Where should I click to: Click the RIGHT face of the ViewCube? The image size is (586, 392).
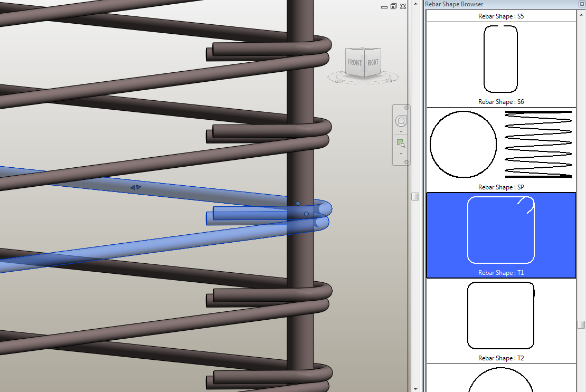click(373, 62)
